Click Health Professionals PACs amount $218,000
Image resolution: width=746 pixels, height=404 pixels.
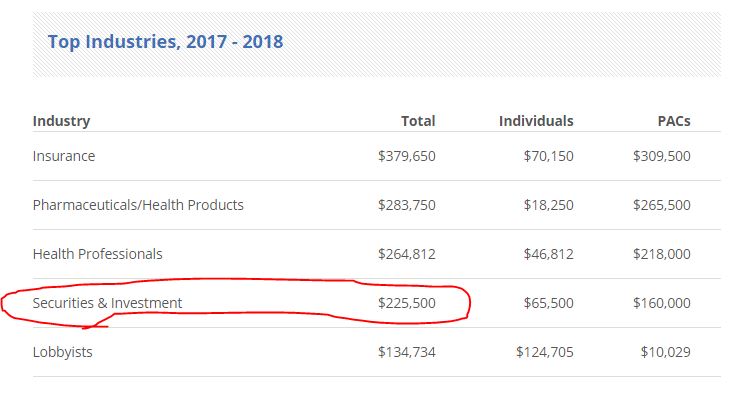click(661, 254)
